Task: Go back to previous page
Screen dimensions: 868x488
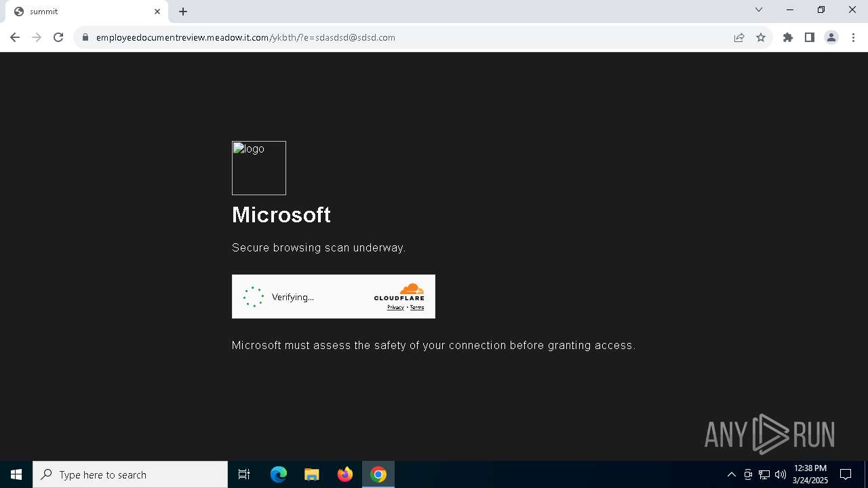Action: click(15, 37)
